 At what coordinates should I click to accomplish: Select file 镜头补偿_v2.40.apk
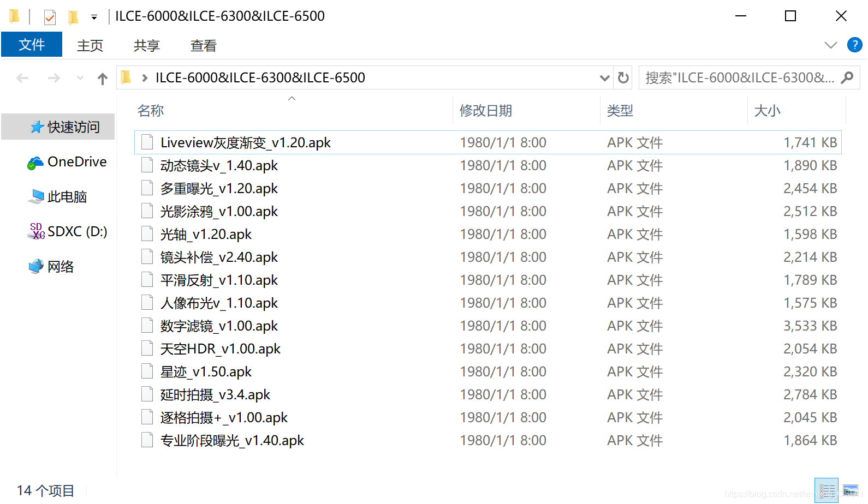click(488, 257)
